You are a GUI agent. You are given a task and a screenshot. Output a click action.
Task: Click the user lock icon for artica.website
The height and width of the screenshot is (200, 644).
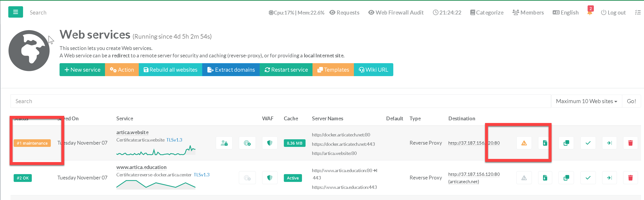click(224, 143)
